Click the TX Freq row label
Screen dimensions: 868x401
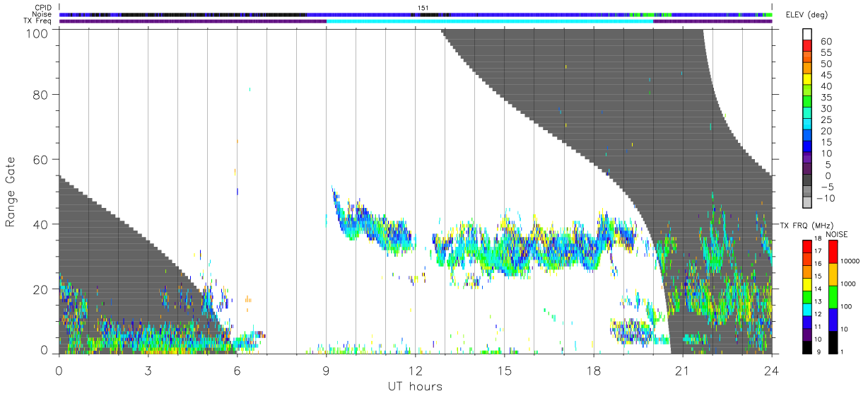click(38, 21)
